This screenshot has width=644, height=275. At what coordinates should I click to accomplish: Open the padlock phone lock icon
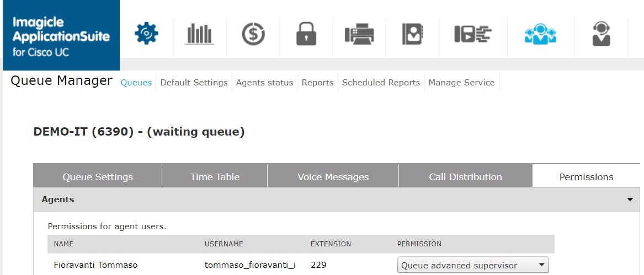click(306, 34)
